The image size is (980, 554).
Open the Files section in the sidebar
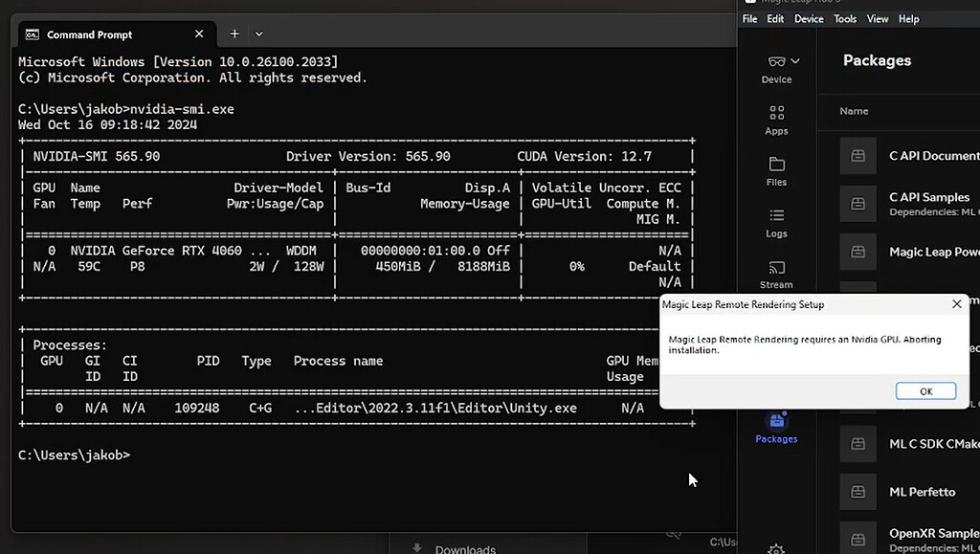776,172
